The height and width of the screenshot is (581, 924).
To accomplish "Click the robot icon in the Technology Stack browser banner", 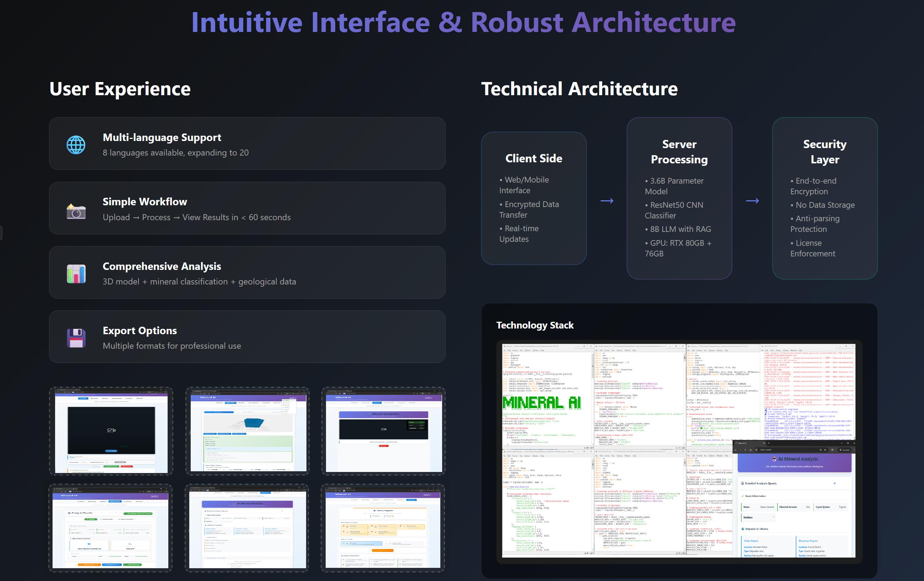I will coord(774,459).
